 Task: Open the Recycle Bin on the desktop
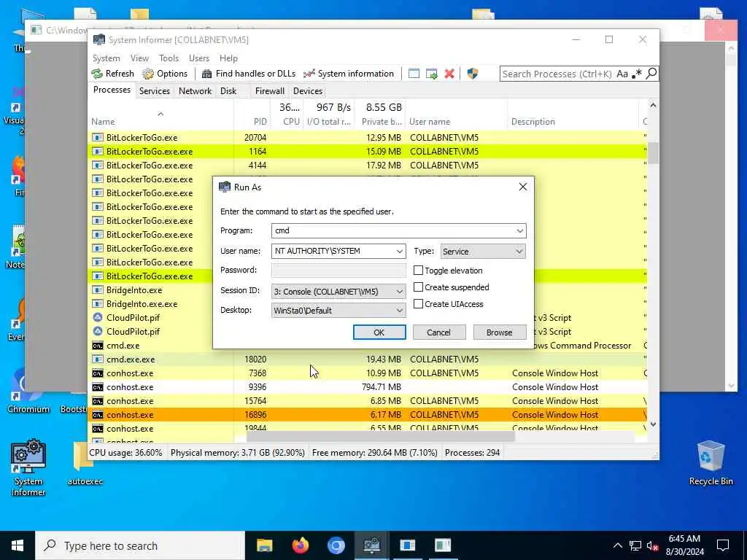711,463
